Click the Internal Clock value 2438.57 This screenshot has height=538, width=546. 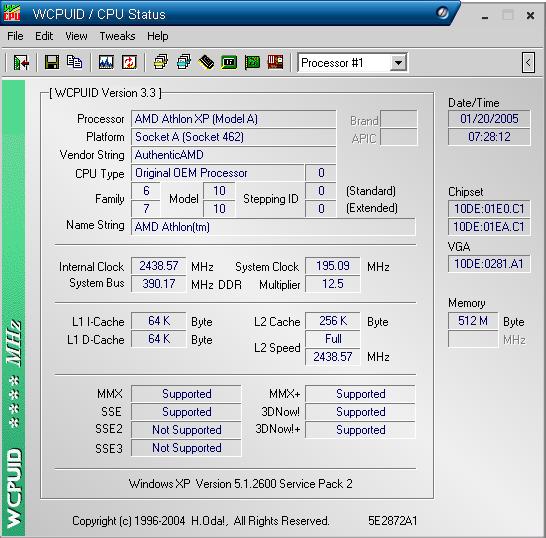(158, 266)
